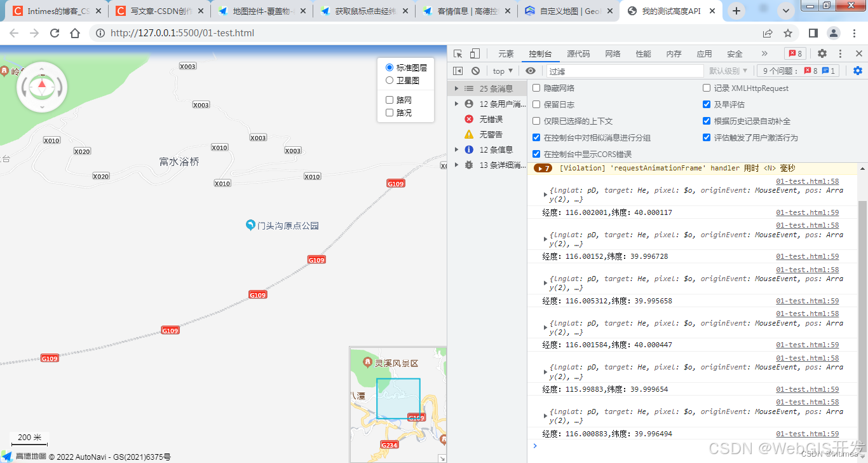
Task: Open the Chrome three-dot menu
Action: pos(854,33)
